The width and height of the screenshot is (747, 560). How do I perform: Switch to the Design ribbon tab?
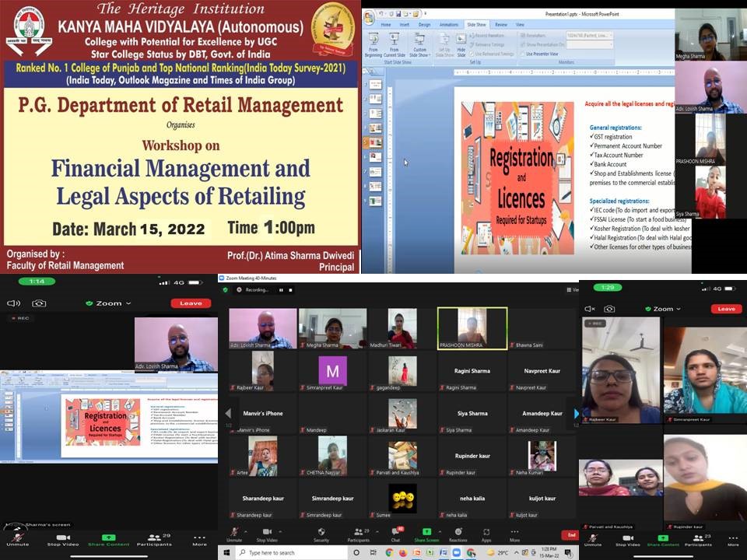click(425, 25)
